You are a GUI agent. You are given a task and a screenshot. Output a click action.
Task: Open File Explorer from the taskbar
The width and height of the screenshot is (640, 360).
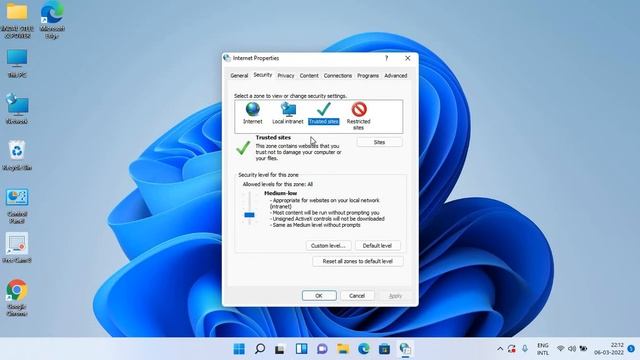(343, 349)
